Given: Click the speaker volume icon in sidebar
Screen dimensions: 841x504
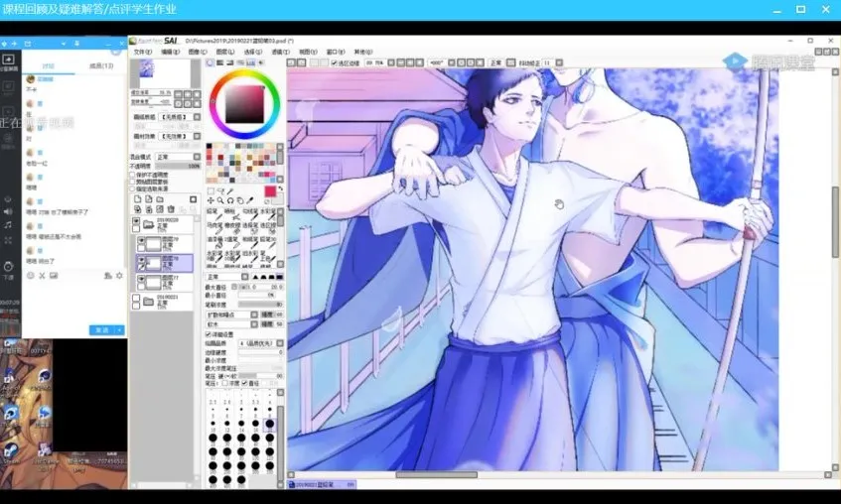Looking at the screenshot, I should pyautogui.click(x=8, y=211).
